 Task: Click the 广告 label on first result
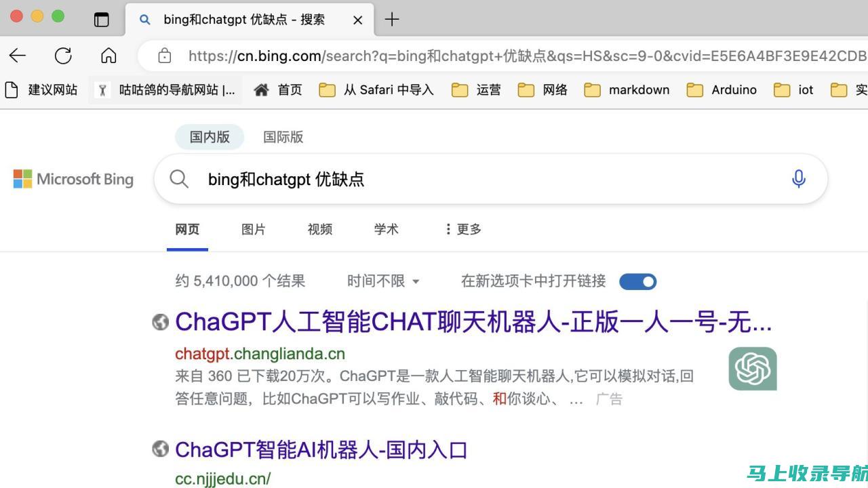(x=609, y=399)
